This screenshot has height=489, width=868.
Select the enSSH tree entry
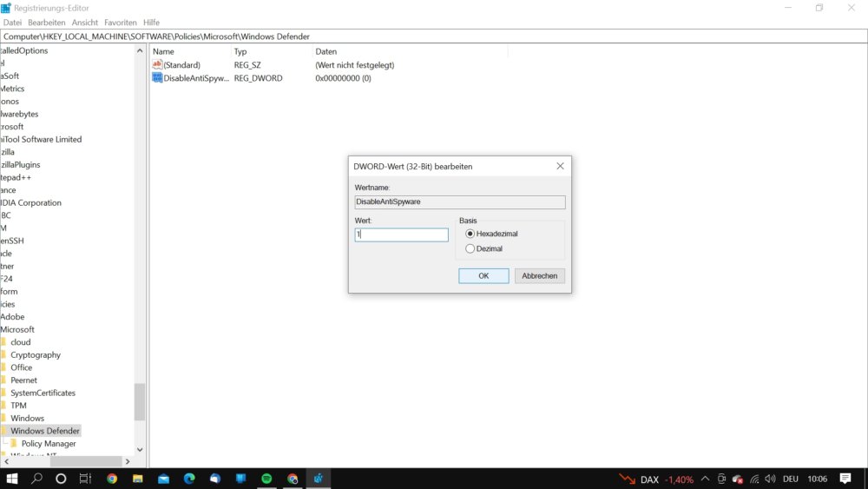point(12,241)
